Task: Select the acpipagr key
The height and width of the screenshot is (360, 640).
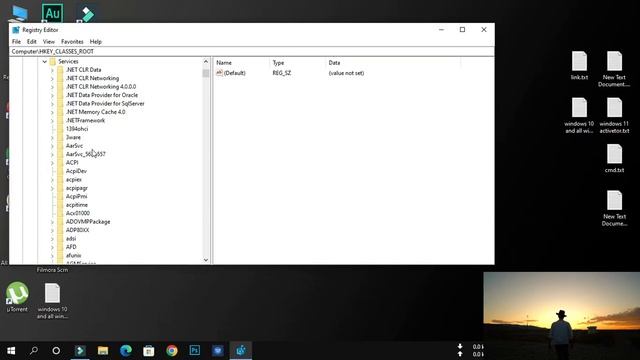Action: [77, 188]
